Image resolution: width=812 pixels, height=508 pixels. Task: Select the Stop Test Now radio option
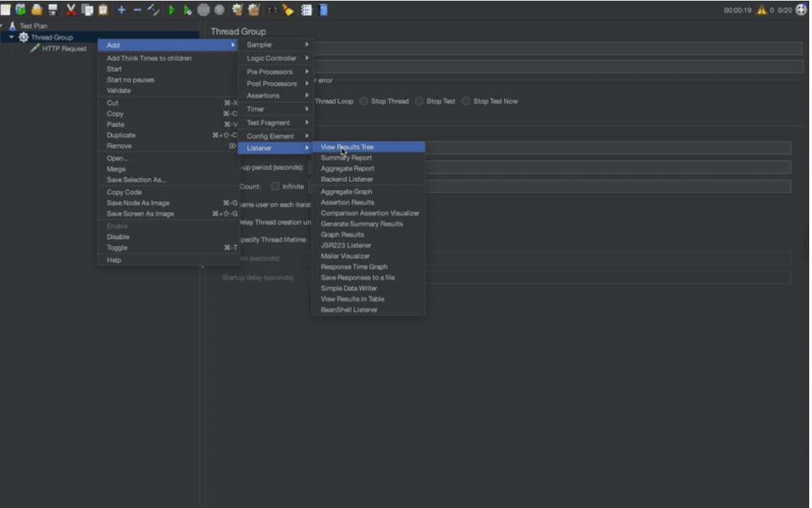(x=466, y=101)
